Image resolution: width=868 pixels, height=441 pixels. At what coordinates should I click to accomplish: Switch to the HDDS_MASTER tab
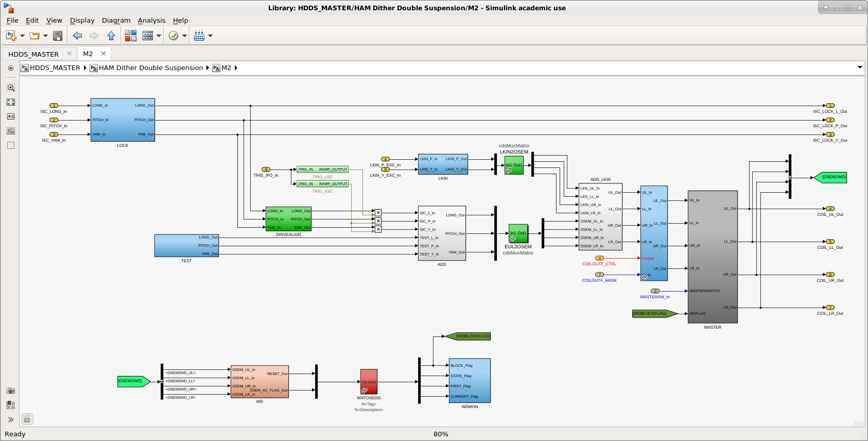(33, 54)
